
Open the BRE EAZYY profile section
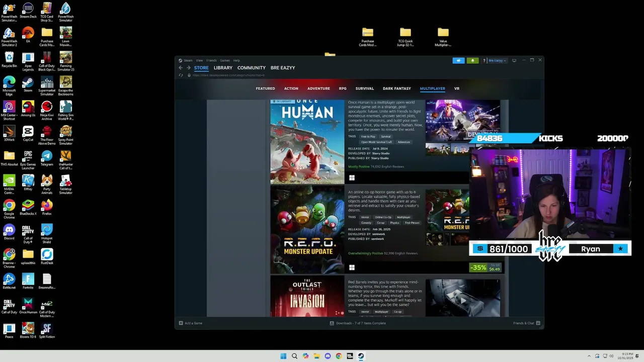click(283, 68)
